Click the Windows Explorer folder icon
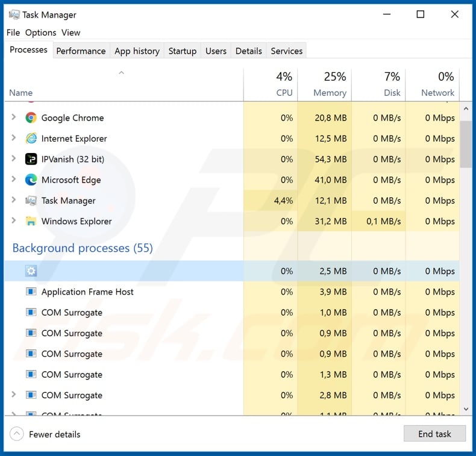Viewport: 476px width, 456px height. [31, 221]
